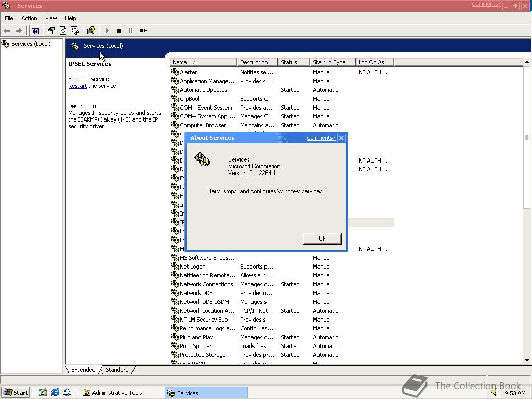This screenshot has height=399, width=532.
Task: Toggle Show/Hide Console Tree icon
Action: tap(35, 31)
